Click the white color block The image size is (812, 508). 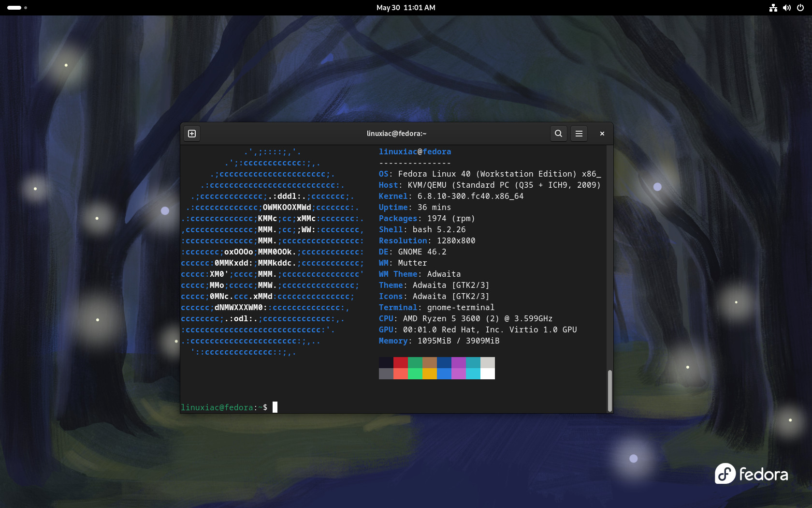(x=488, y=374)
